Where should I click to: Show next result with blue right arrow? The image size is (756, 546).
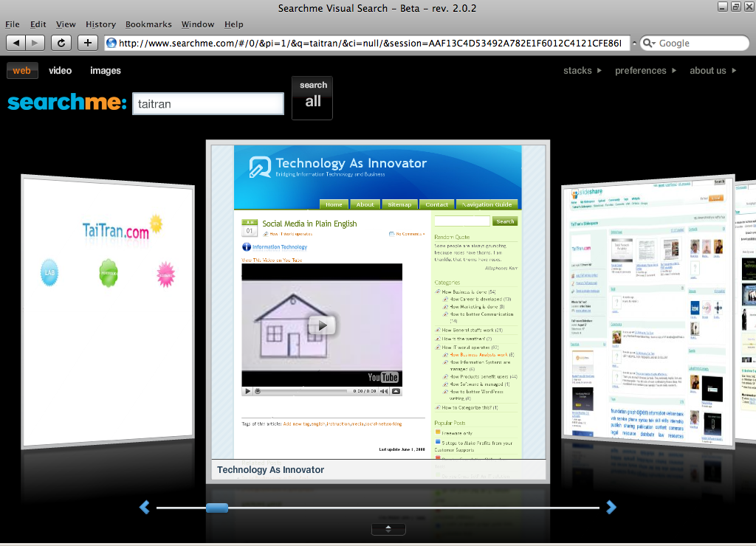point(611,507)
